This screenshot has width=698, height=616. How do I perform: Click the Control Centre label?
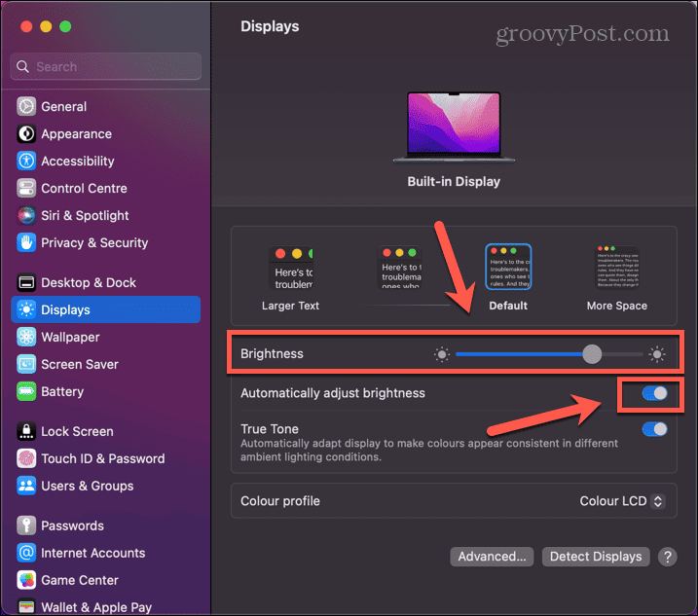pos(84,188)
